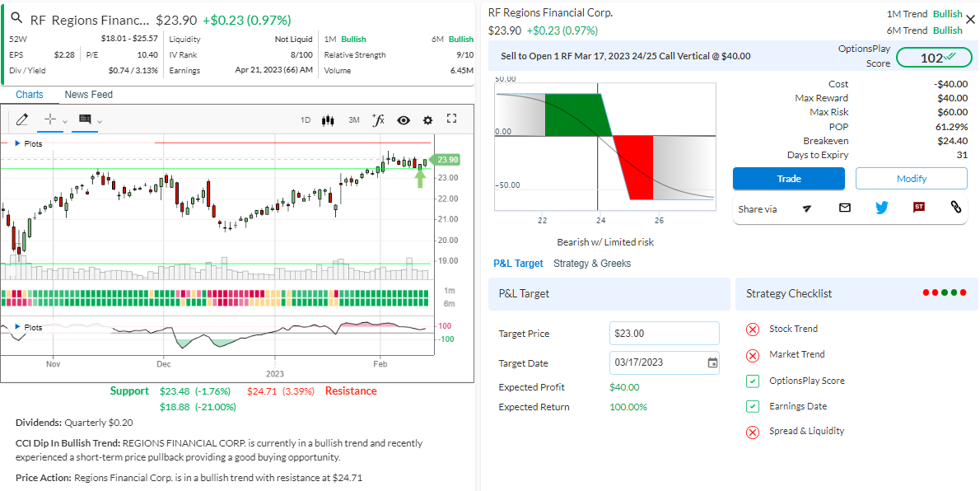This screenshot has height=491, width=980.
Task: Open the News Feed tab
Action: click(89, 95)
